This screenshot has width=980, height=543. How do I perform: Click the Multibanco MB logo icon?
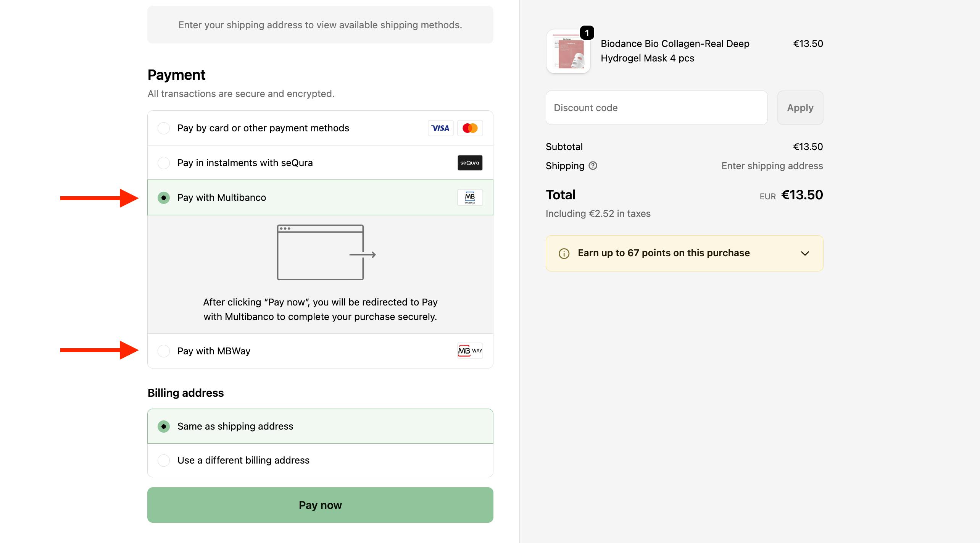(470, 197)
